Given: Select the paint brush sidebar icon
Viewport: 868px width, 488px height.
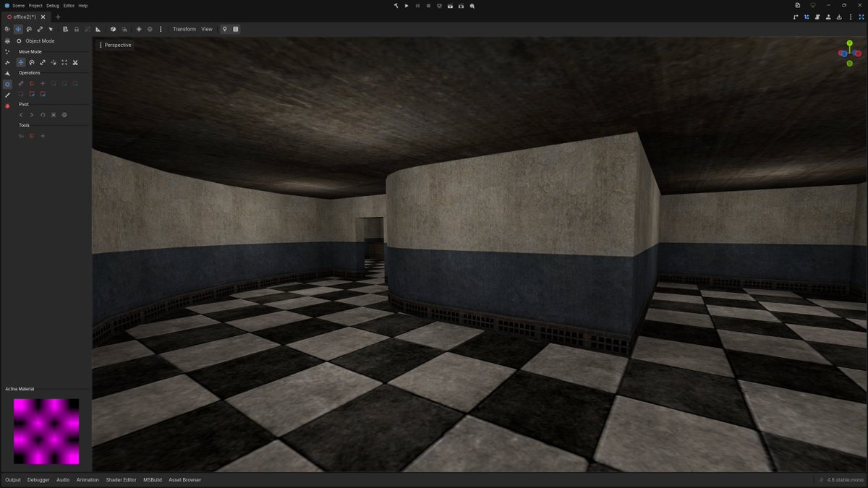Looking at the screenshot, I should [x=7, y=95].
